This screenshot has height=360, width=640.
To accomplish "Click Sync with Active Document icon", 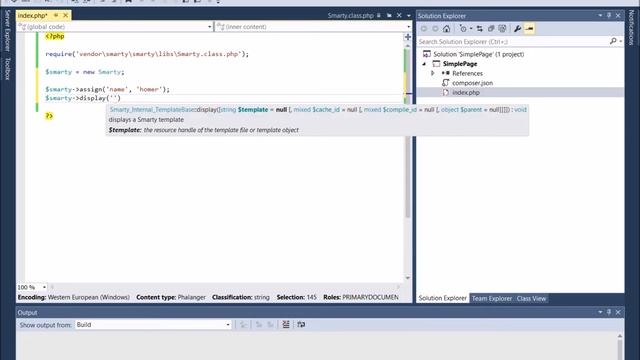I will (480, 29).
